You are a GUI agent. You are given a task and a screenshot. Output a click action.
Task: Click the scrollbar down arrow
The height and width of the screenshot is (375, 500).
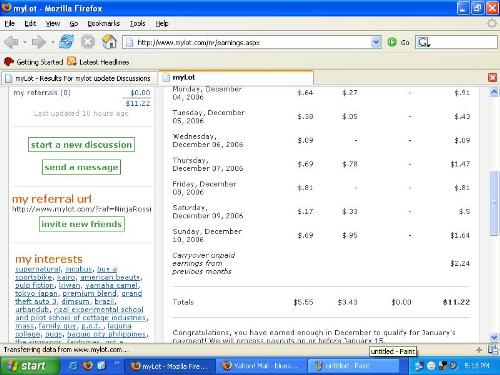click(494, 337)
